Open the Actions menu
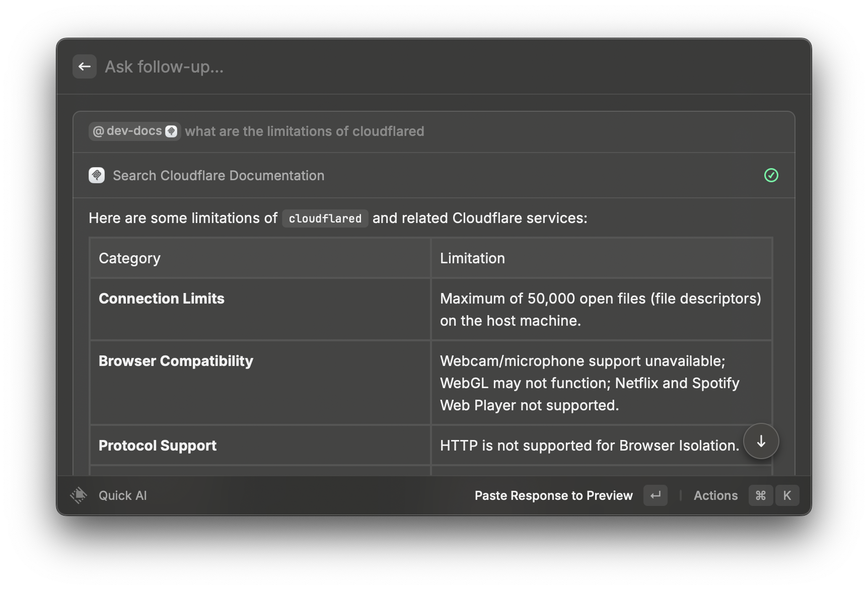The image size is (868, 590). pyautogui.click(x=715, y=495)
